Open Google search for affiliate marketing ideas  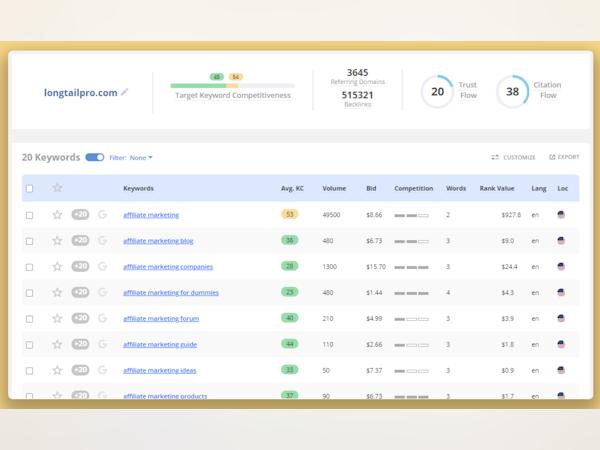pos(102,370)
